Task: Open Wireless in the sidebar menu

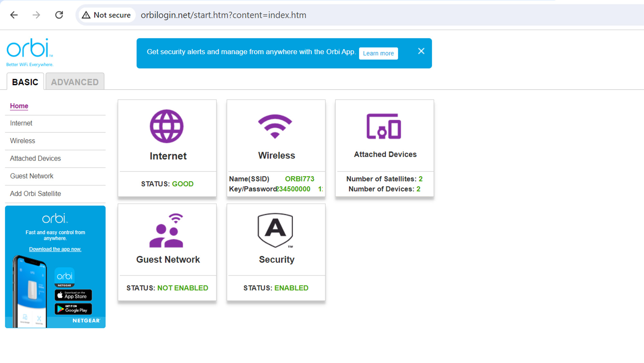Action: pos(23,141)
